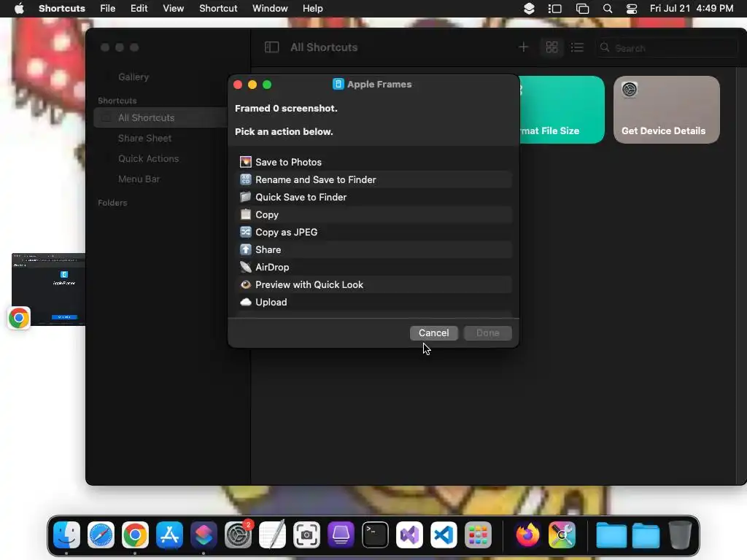Open the Format File Size shortcut card
The height and width of the screenshot is (560, 747).
pyautogui.click(x=562, y=109)
